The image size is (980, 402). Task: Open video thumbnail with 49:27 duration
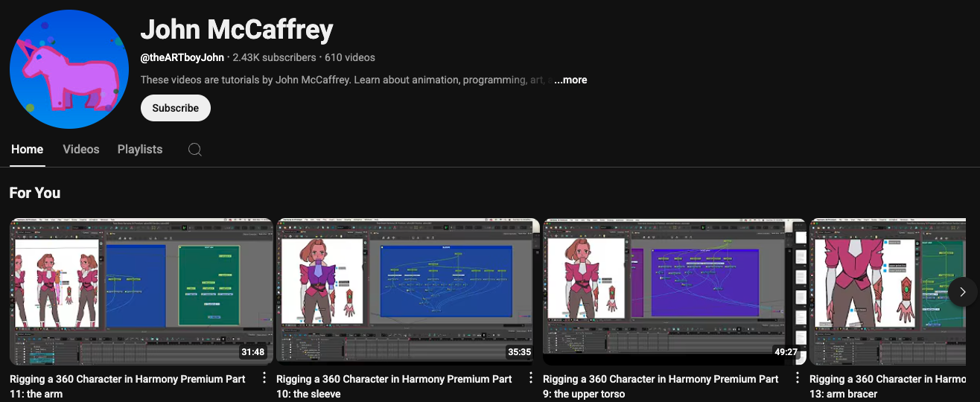point(675,292)
